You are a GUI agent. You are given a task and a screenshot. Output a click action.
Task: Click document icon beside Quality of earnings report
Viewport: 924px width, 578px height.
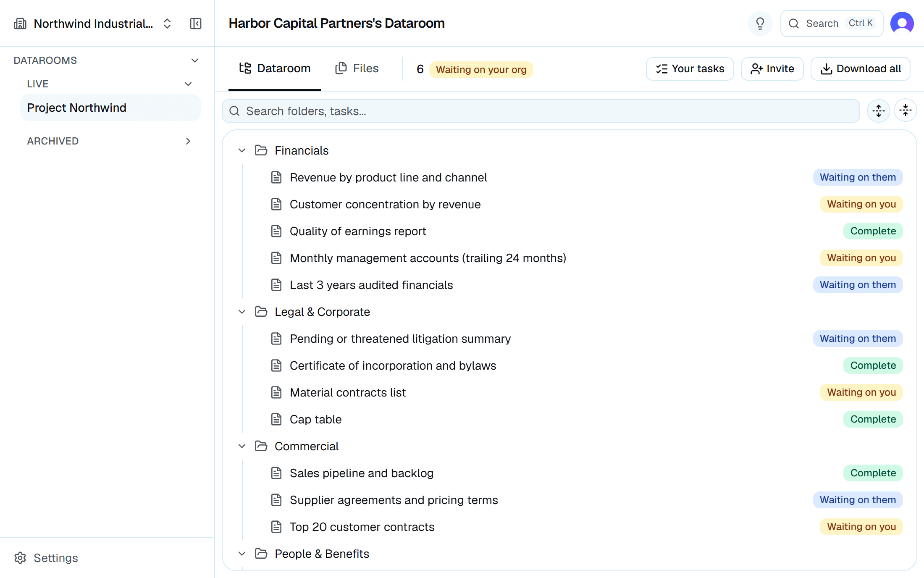[x=276, y=231]
